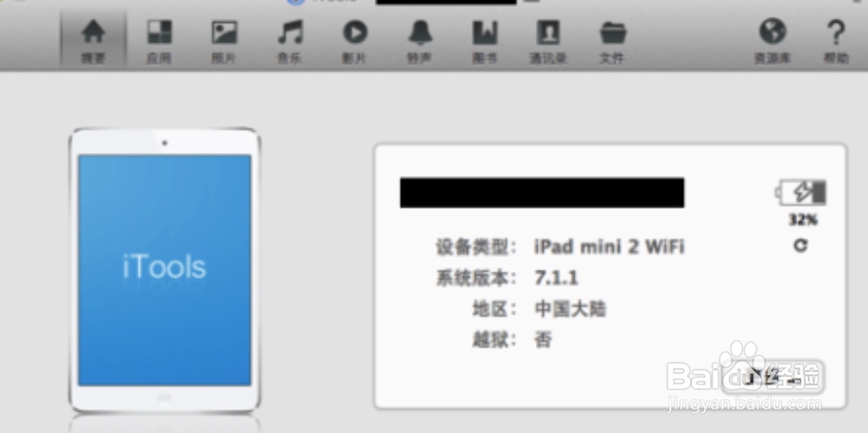Click the 越狱 label

[495, 339]
